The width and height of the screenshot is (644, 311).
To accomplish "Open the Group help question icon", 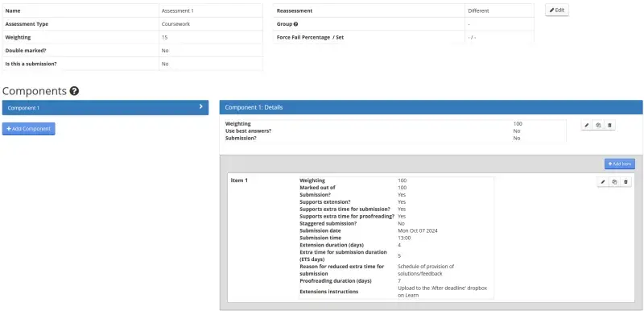I will click(x=295, y=24).
